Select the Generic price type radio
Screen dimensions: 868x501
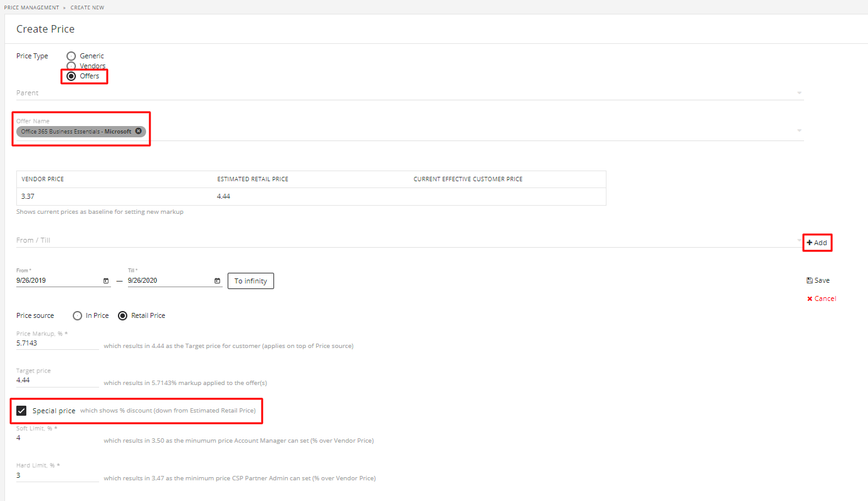tap(71, 56)
